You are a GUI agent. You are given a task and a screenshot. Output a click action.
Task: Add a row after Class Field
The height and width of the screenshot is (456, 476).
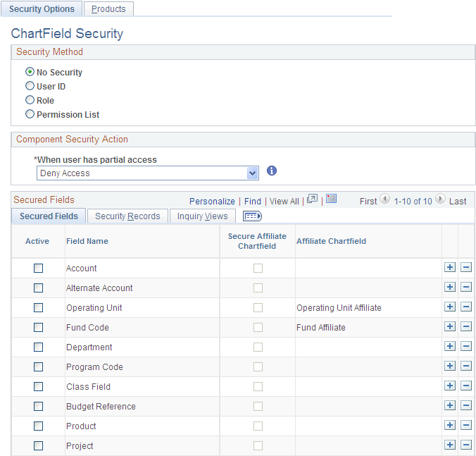coord(449,386)
